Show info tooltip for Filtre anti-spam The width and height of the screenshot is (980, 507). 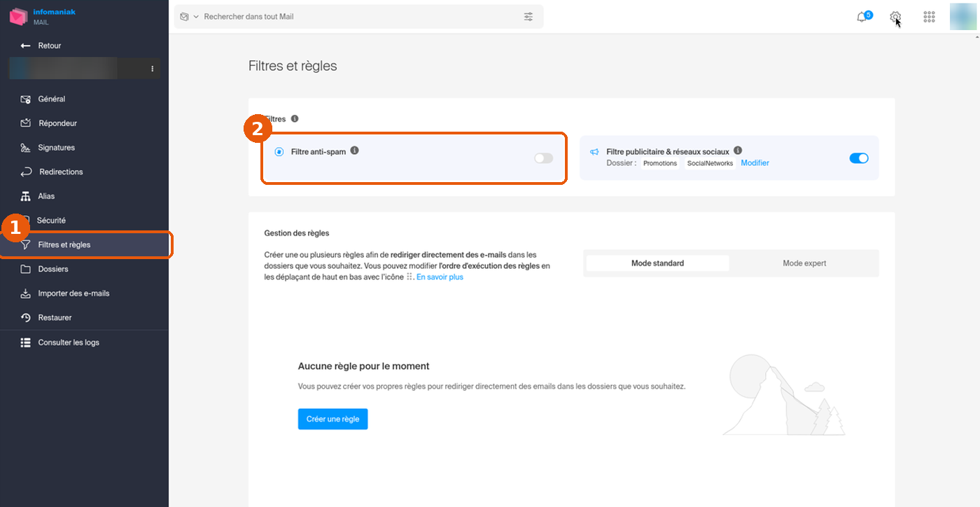[354, 151]
